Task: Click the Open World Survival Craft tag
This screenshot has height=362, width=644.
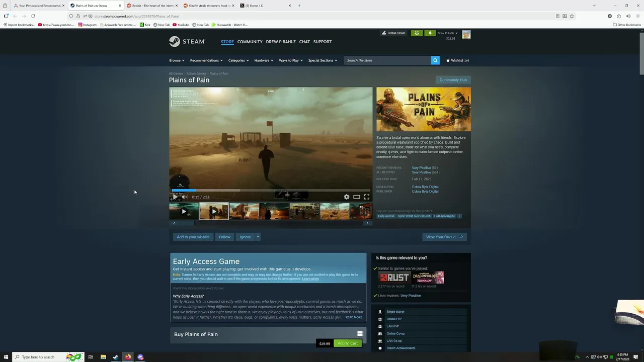Action: click(x=414, y=216)
